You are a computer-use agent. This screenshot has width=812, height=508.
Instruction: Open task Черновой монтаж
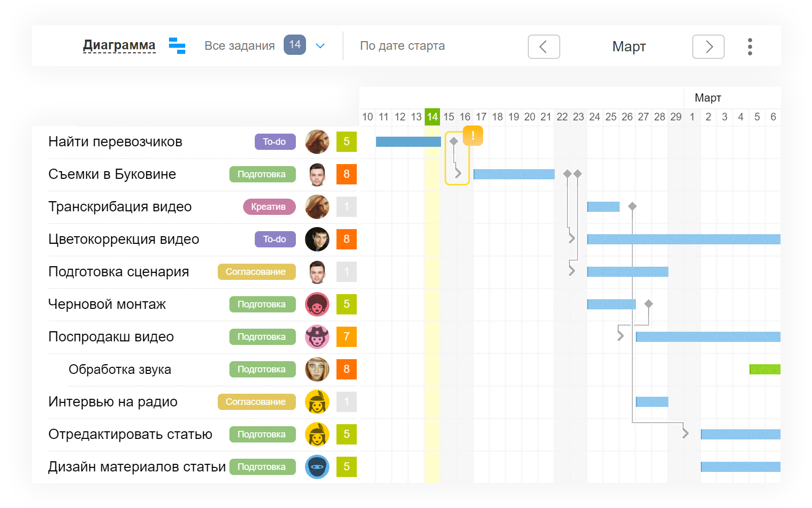pyautogui.click(x=107, y=304)
